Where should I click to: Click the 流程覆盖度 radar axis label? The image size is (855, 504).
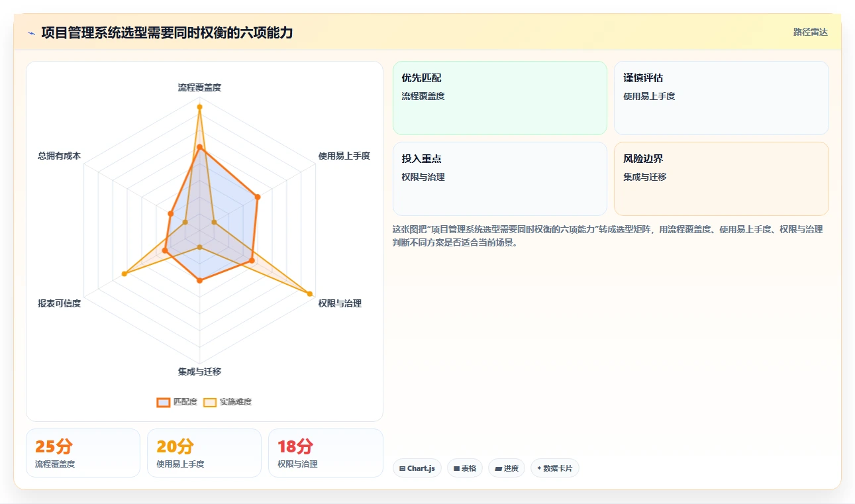tap(199, 87)
